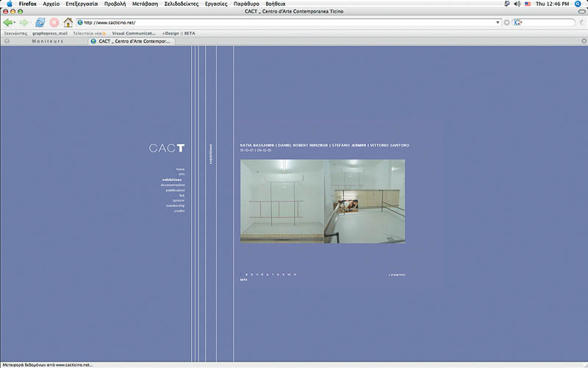Click the status bar loading message
The height and width of the screenshot is (368, 588).
click(47, 364)
